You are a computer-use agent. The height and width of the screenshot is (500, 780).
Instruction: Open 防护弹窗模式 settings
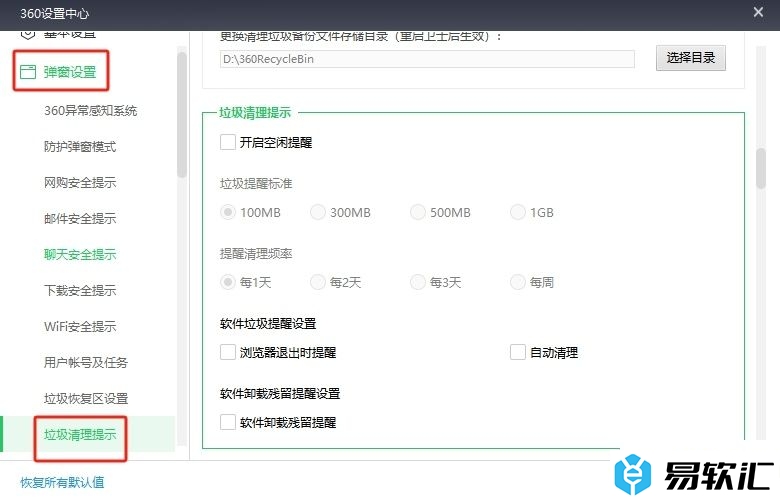80,147
